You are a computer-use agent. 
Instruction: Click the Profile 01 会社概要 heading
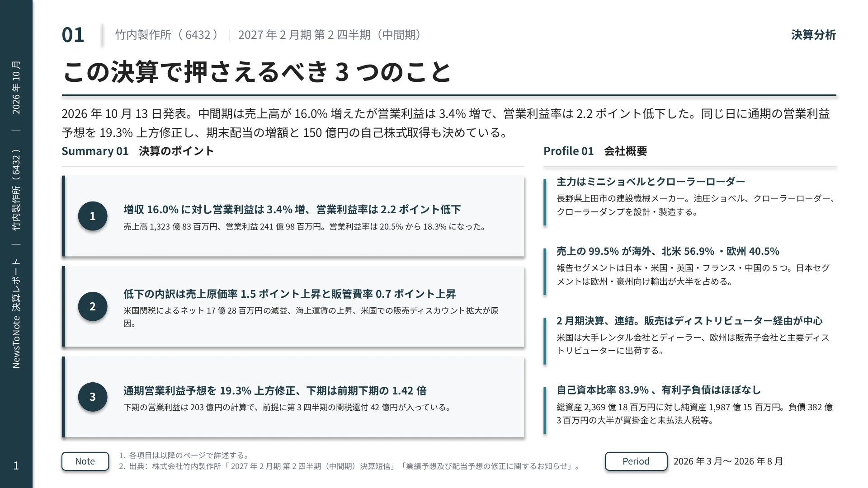(595, 151)
